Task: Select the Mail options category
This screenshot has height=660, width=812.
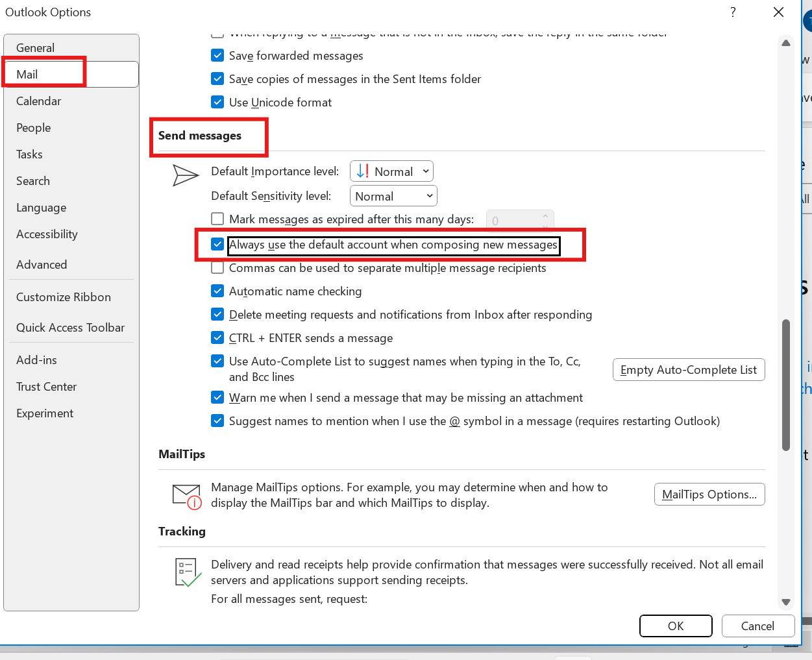Action: pos(71,75)
